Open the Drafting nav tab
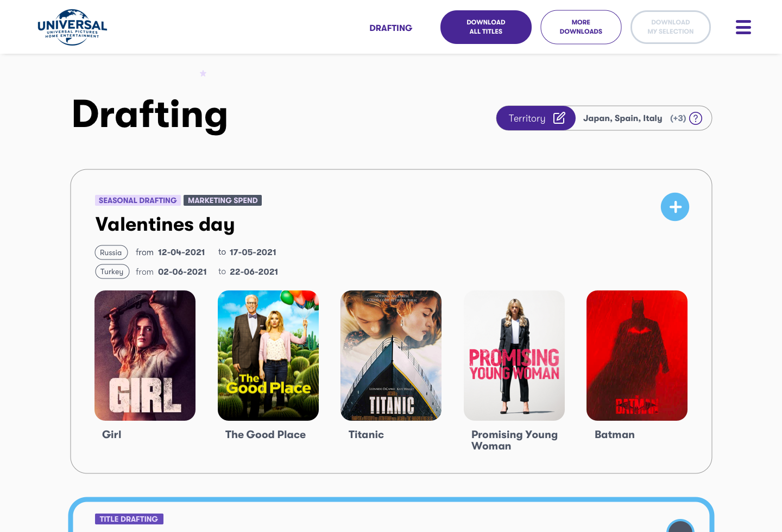This screenshot has width=782, height=532. [390, 28]
